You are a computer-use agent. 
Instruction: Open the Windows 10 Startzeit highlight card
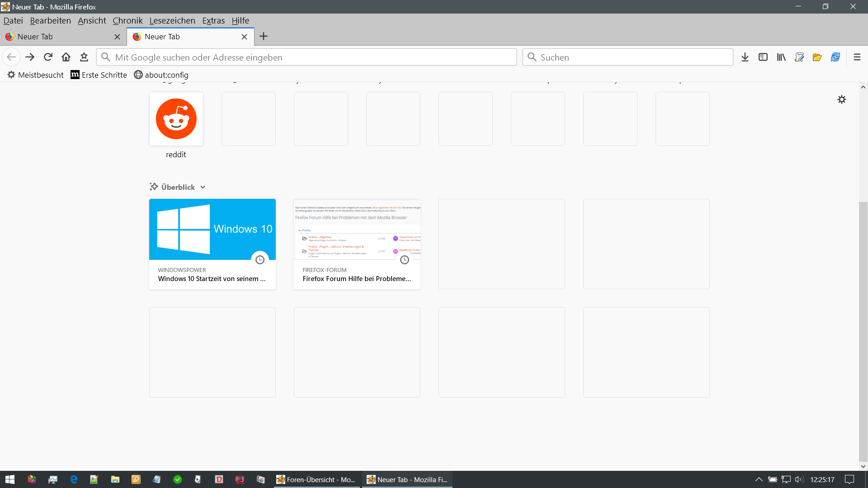pyautogui.click(x=212, y=244)
